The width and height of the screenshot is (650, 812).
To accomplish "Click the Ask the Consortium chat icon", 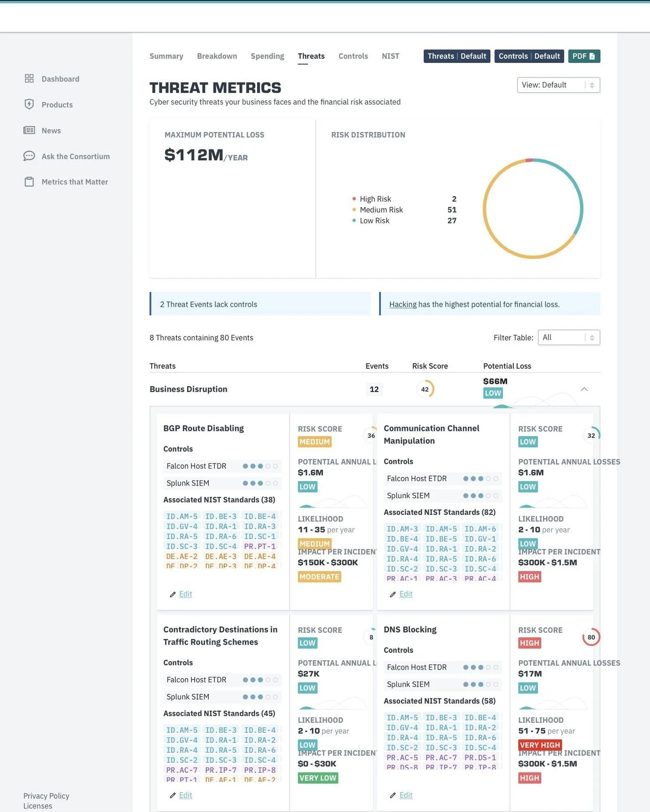I will pos(29,156).
